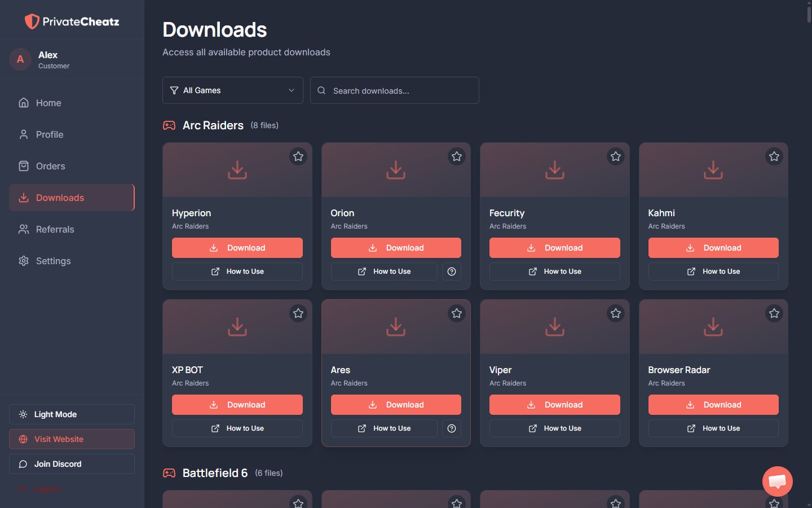Download the Browser Radar file
The image size is (812, 508).
713,405
